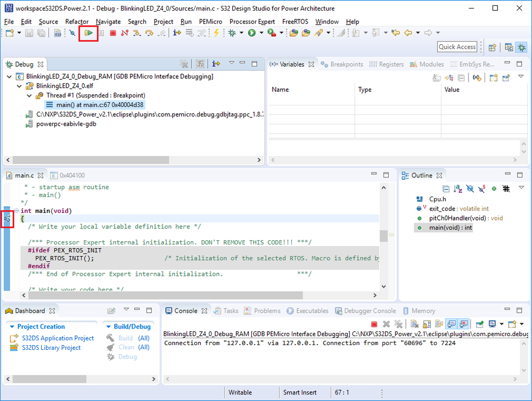Click the Back navigation arrow
The width and height of the screenshot is (532, 401).
[408, 33]
